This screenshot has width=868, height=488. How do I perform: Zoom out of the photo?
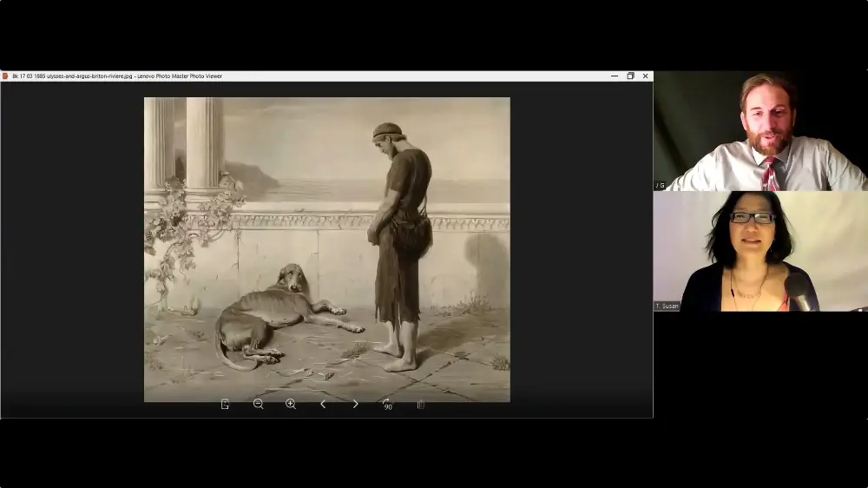258,405
